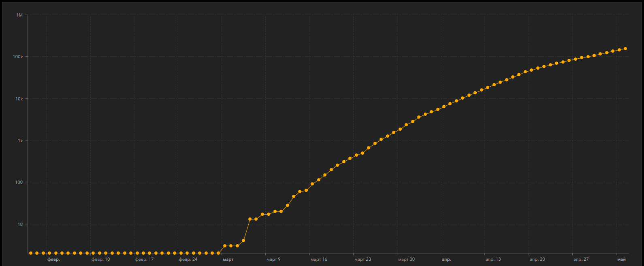The image size is (644, 266).
Task: Select the bold февр. month label
Action: pos(53,260)
